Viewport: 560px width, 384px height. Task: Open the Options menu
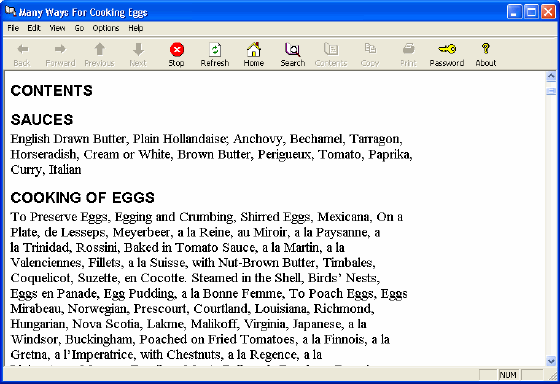106,28
